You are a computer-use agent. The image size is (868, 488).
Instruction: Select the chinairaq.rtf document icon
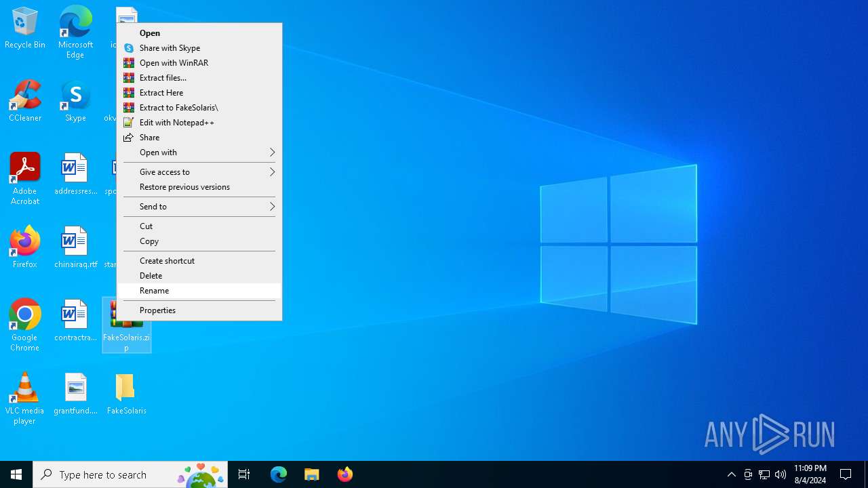coord(75,247)
